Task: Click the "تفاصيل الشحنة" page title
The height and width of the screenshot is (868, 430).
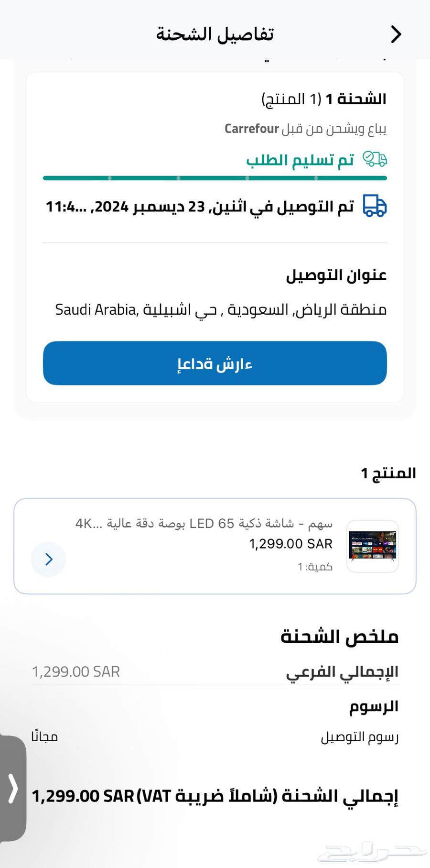Action: click(215, 34)
